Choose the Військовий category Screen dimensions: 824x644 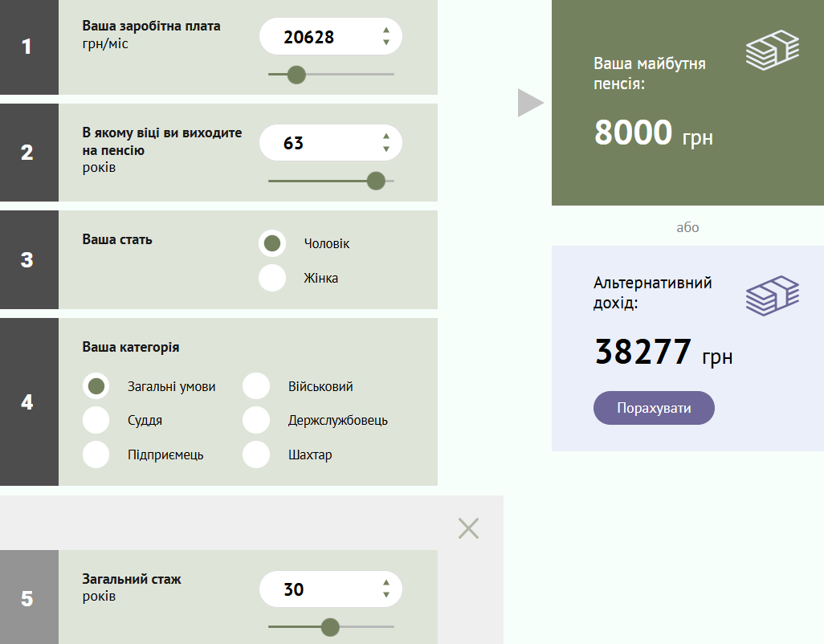pos(256,386)
